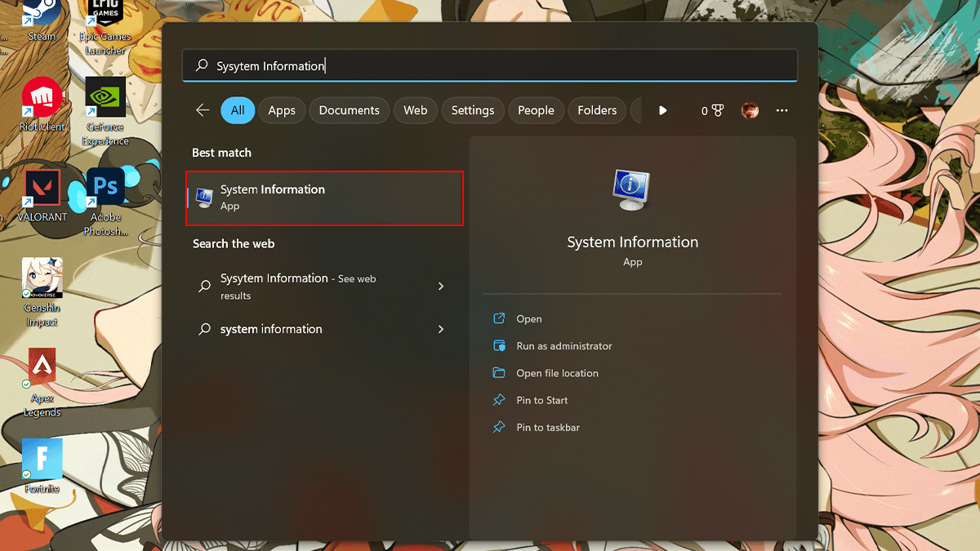Filter results by Settings

coord(473,110)
